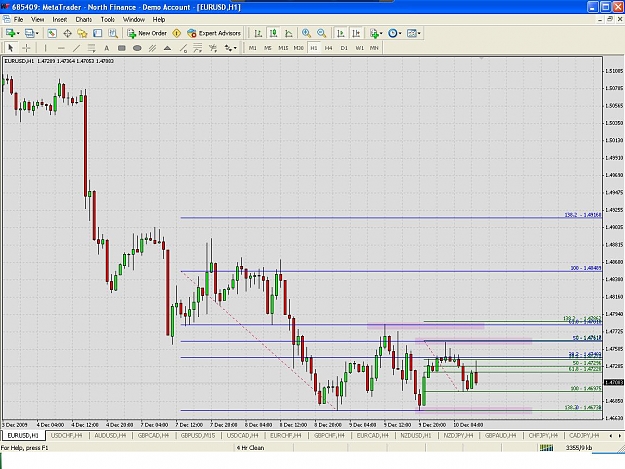Launch the MetaEditor from yellow diamond icon

point(177,33)
